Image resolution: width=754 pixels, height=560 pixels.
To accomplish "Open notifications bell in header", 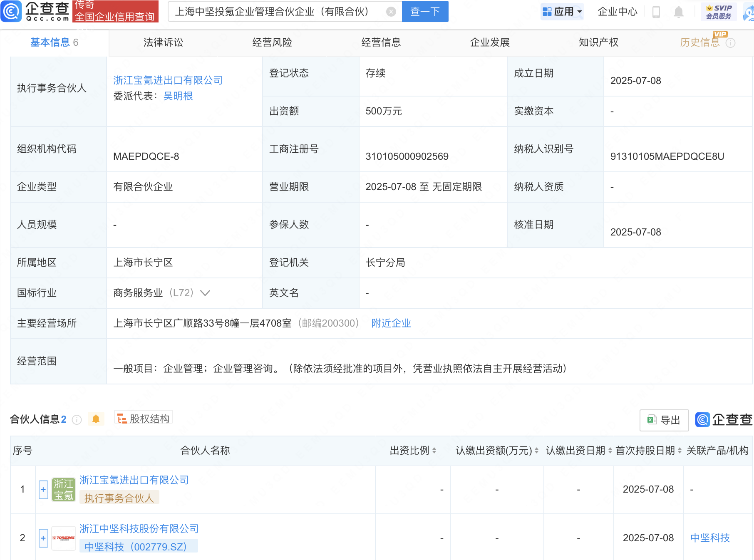I will [x=678, y=12].
